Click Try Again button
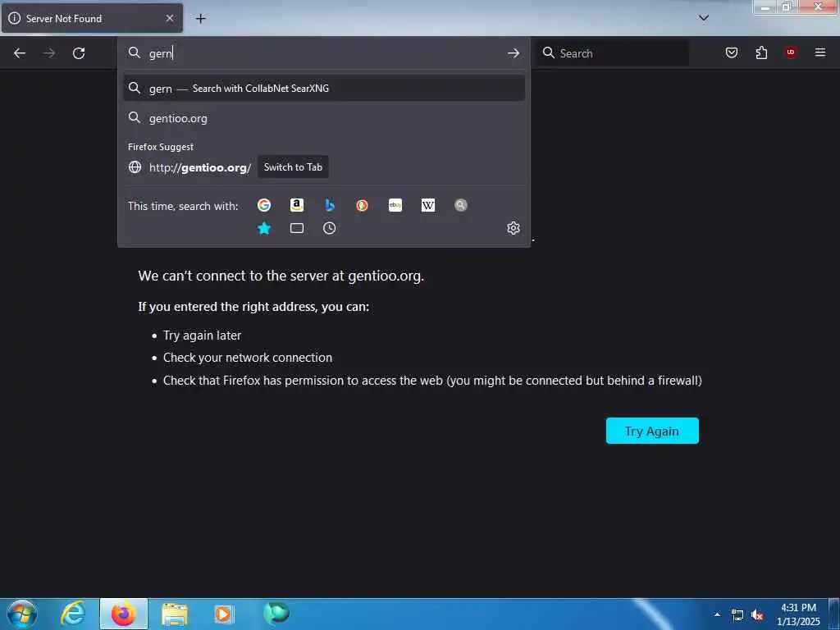Viewport: 840px width, 630px height. (652, 431)
